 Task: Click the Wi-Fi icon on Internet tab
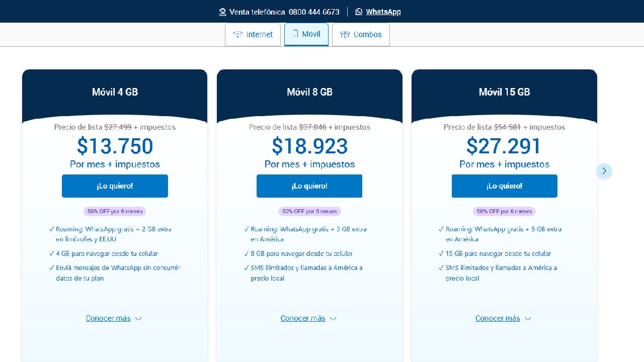pos(237,35)
